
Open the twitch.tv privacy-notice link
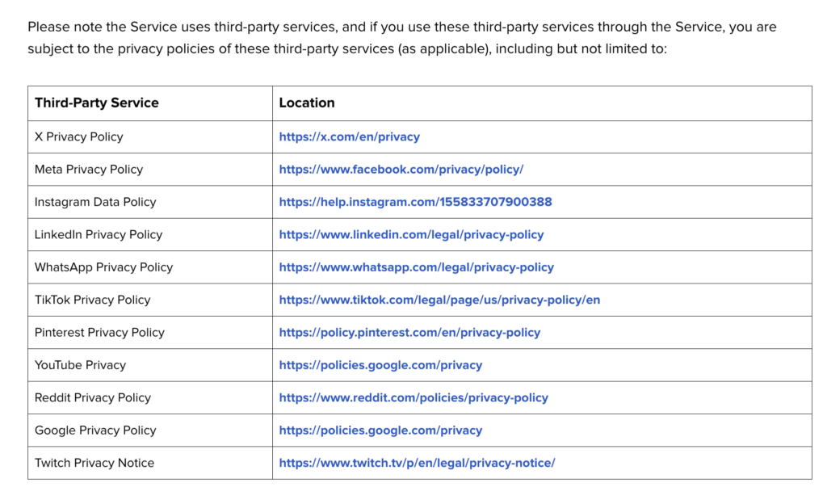click(417, 463)
